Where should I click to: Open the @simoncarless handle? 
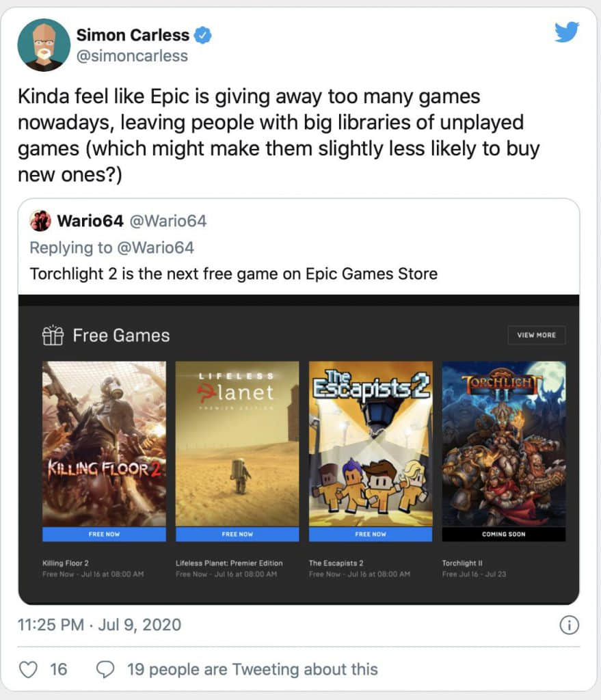pyautogui.click(x=132, y=56)
